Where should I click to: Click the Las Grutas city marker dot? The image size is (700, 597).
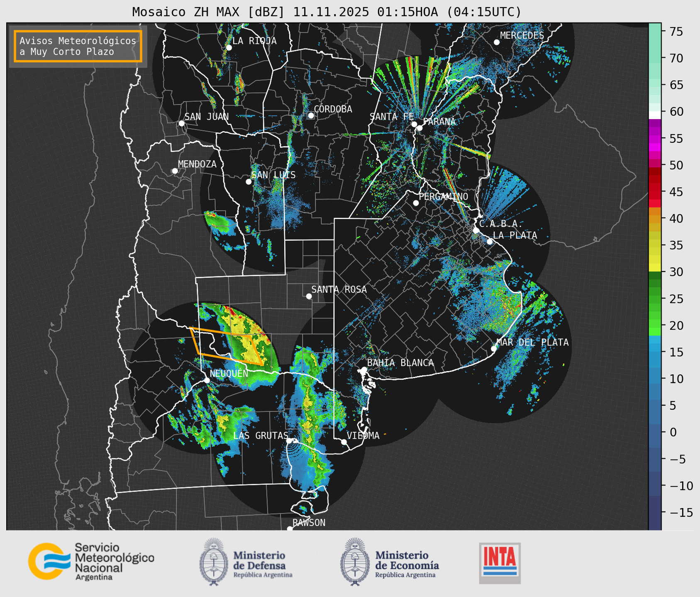[x=289, y=440]
